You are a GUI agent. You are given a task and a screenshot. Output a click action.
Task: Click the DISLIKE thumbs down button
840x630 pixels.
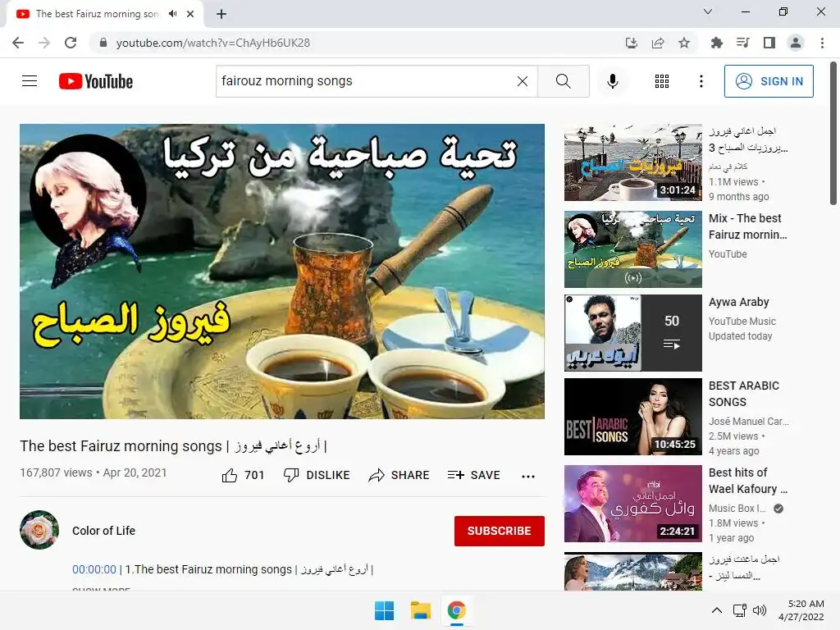click(317, 475)
